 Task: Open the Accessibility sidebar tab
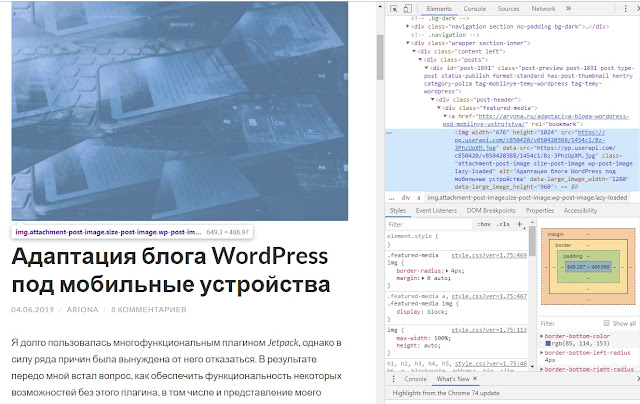(580, 211)
